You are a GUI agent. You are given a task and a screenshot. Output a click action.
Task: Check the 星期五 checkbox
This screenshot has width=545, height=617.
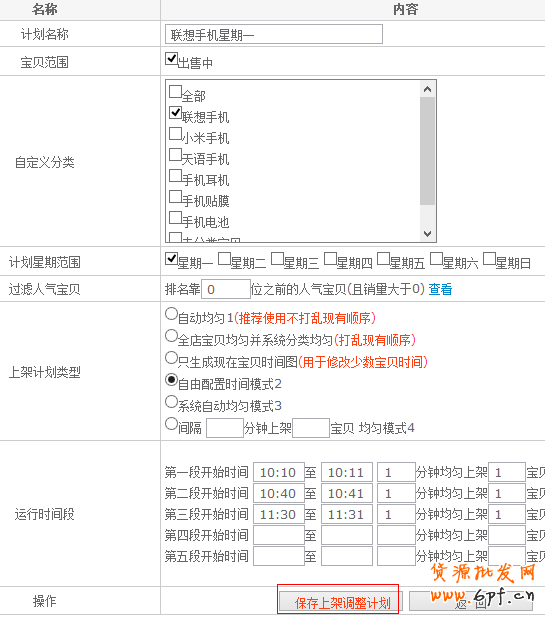click(x=383, y=259)
